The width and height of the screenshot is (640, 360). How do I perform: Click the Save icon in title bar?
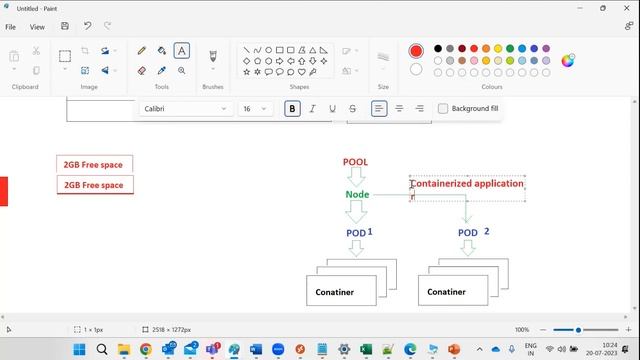[x=64, y=26]
